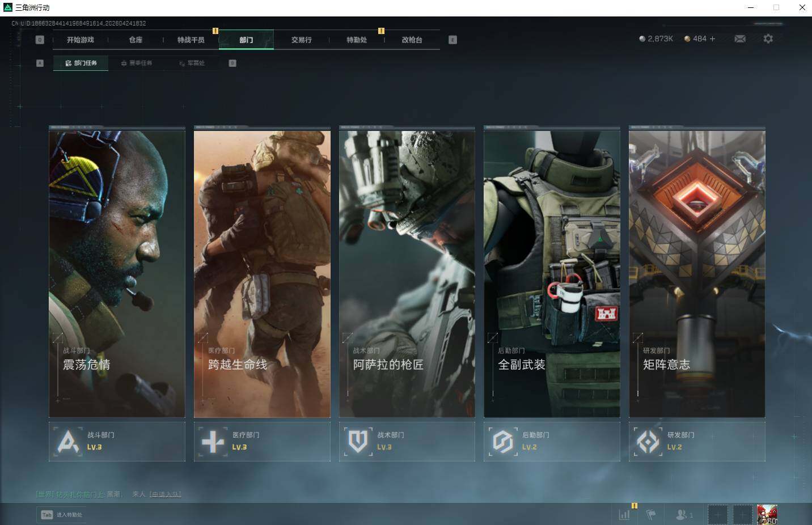Open the 改枪台 tab
The width and height of the screenshot is (812, 525).
412,40
